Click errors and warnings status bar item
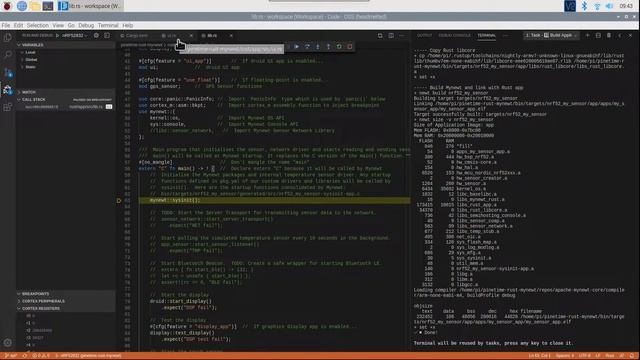This screenshot has height=360, width=640. (x=41, y=356)
